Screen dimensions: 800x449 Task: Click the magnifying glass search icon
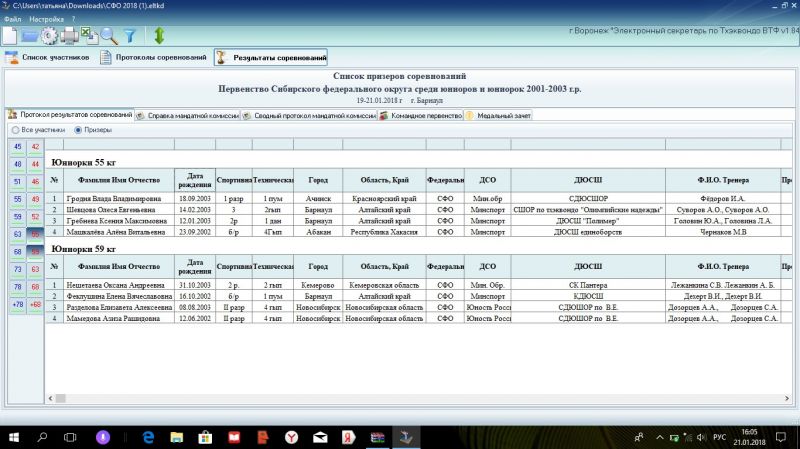coord(108,35)
